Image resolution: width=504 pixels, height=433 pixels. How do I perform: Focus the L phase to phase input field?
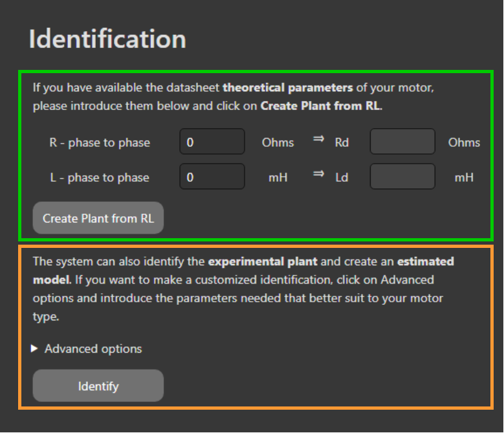coord(212,177)
